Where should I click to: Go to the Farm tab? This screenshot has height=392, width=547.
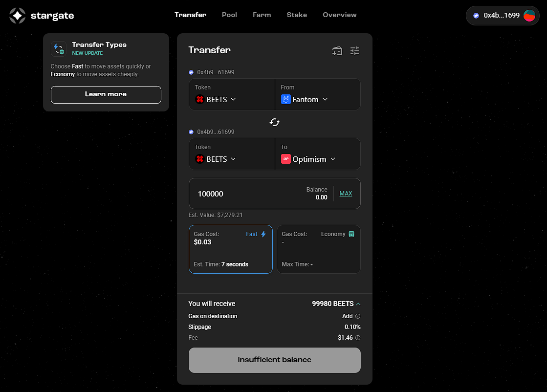pos(262,15)
